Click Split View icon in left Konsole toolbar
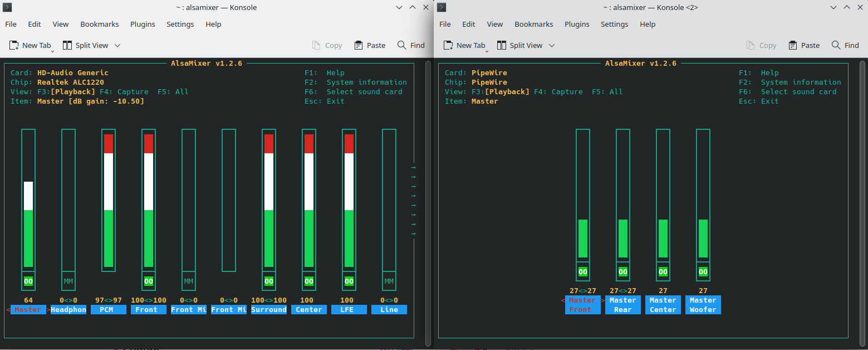This screenshot has height=350, width=868. click(67, 45)
